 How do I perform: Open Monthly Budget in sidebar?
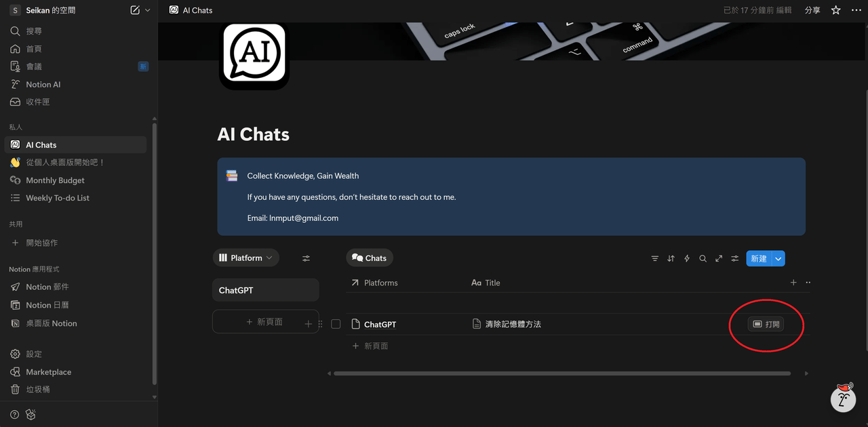point(55,180)
